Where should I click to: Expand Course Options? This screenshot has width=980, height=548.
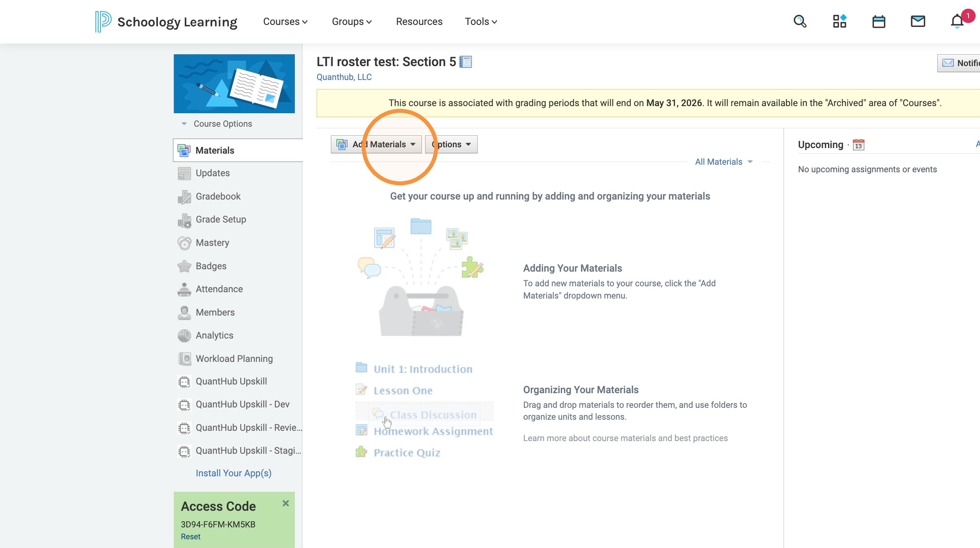coord(217,124)
